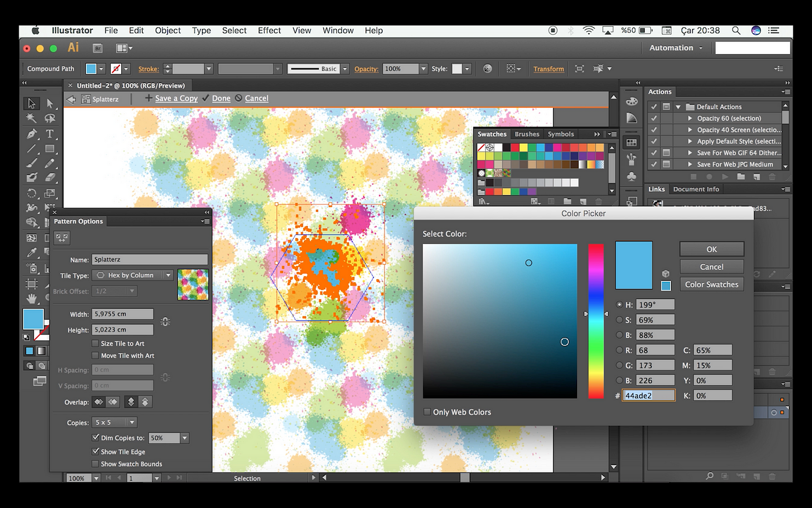Enable Move Tile with Art

tap(95, 355)
